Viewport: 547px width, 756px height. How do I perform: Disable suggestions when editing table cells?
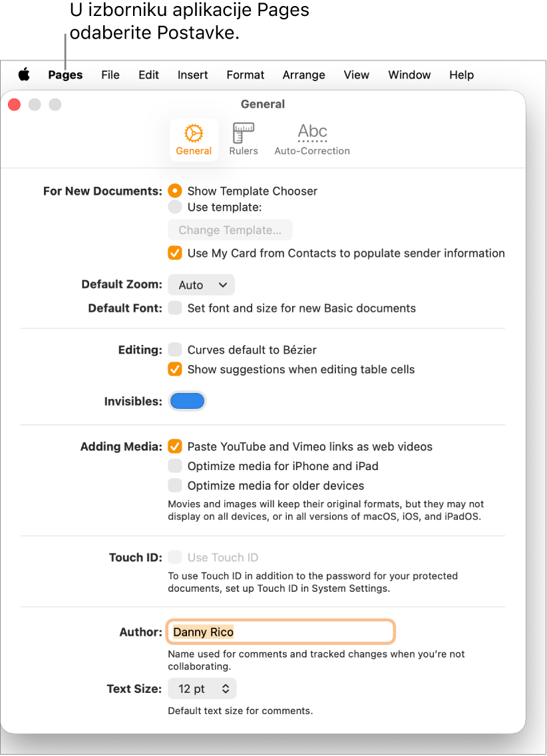(x=174, y=369)
